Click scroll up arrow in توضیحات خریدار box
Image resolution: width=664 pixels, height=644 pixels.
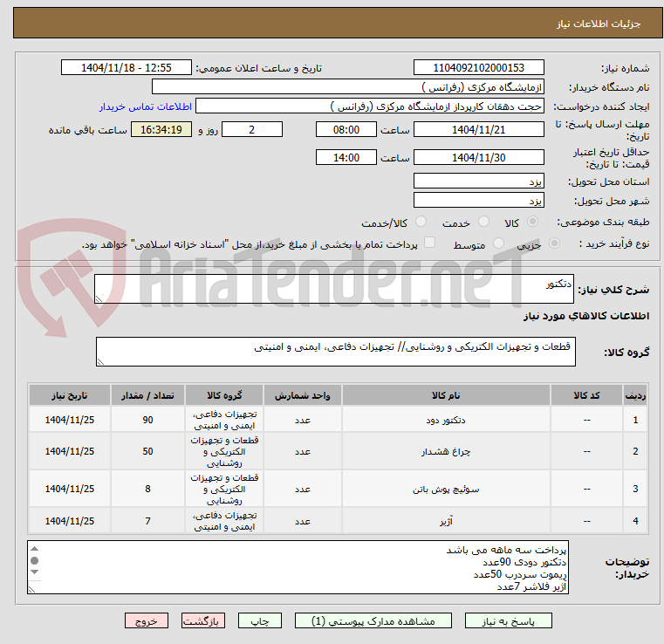click(35, 549)
